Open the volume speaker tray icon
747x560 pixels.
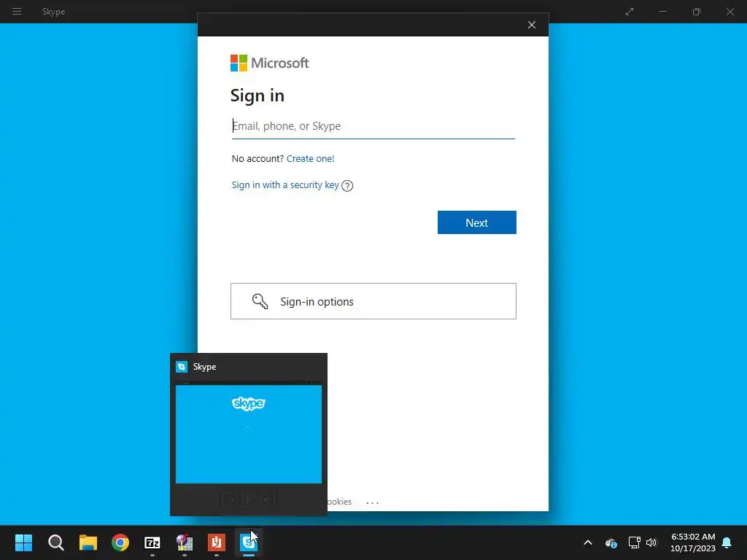(651, 542)
